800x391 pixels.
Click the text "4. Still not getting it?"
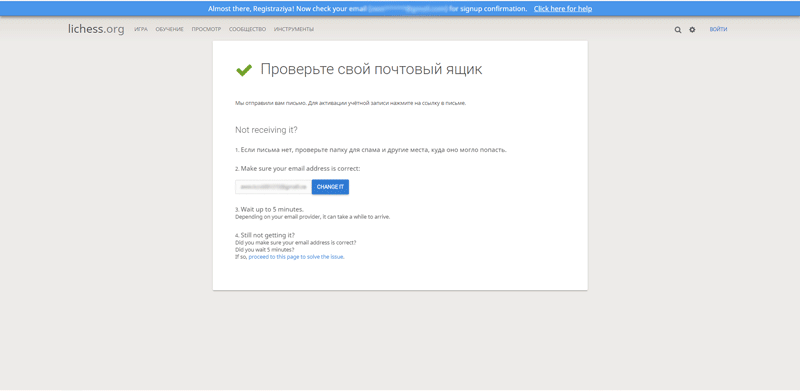coord(265,235)
